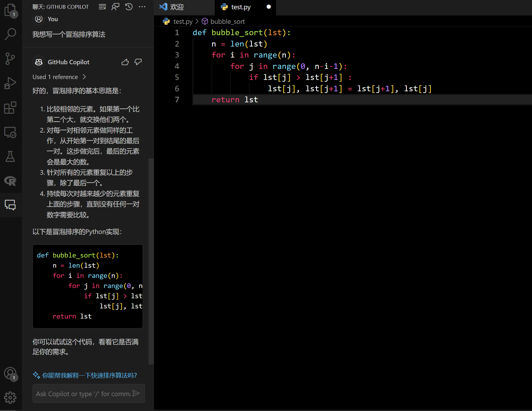Open the R extension view
The height and width of the screenshot is (411, 532).
pos(10,181)
